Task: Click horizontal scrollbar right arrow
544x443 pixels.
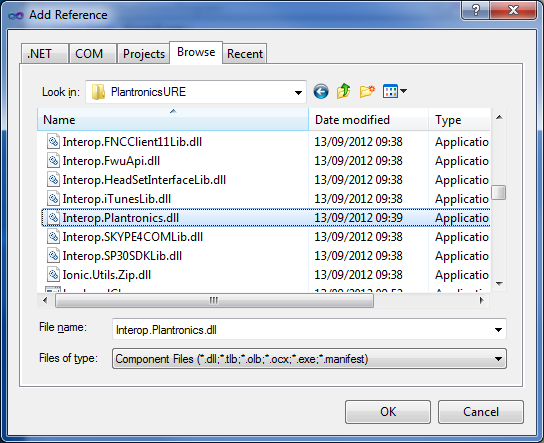Action: tap(482, 300)
